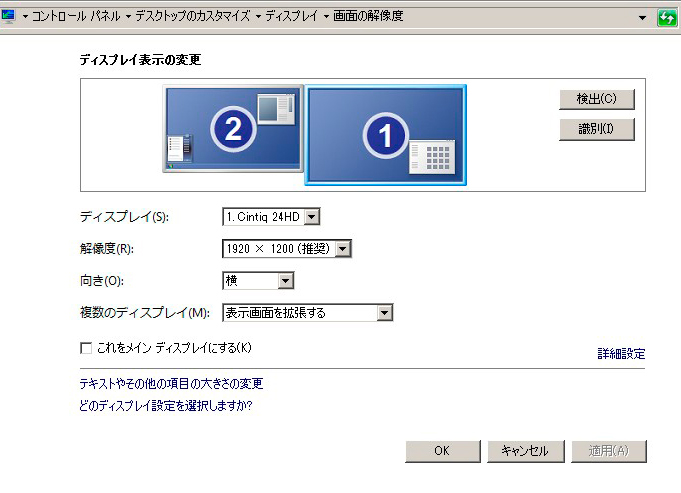Click the 識別(I) identify button
Screen dimensions: 681x493
point(597,129)
